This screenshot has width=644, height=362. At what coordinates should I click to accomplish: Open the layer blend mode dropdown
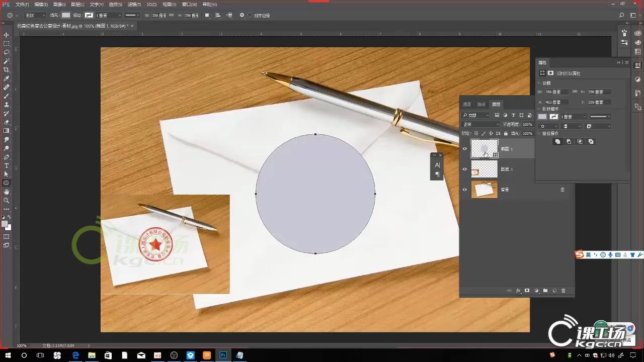481,124
